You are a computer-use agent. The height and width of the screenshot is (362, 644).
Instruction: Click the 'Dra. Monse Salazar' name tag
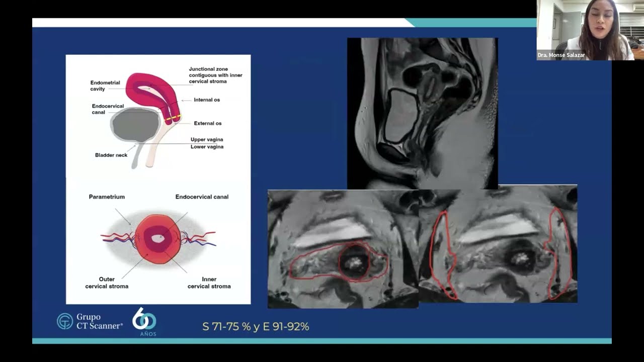point(561,55)
